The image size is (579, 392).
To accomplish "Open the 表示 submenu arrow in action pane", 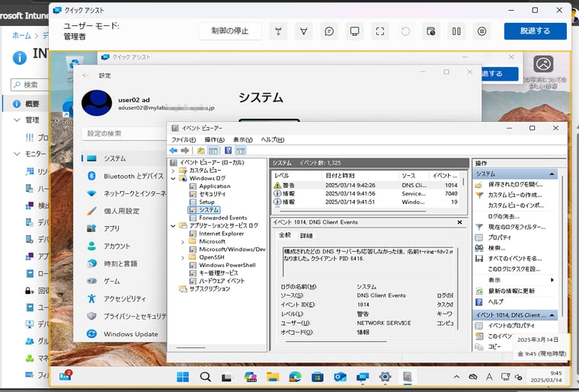I will coord(552,280).
